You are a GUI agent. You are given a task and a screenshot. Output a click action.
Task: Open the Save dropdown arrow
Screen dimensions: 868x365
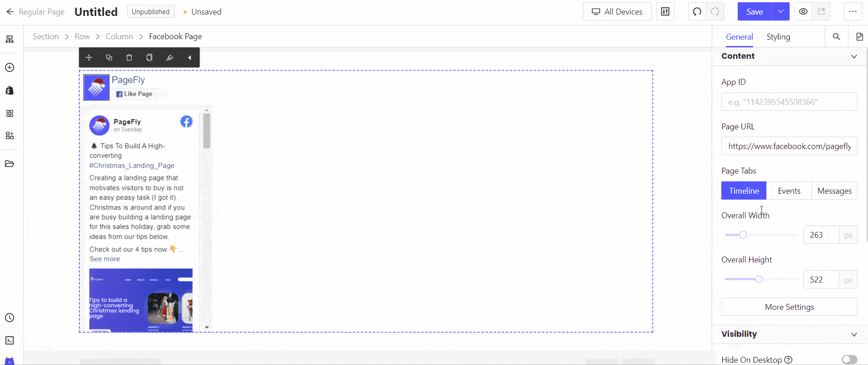(x=781, y=12)
